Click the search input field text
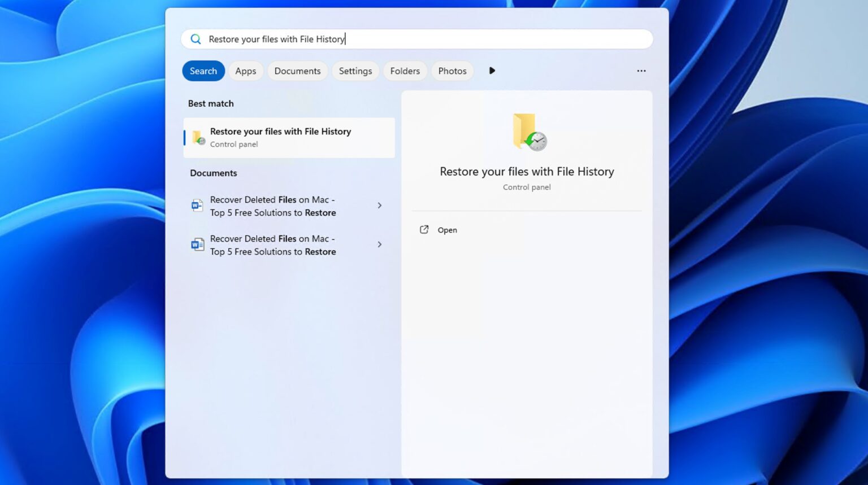Screen dimensions: 868x485 [x=277, y=39]
